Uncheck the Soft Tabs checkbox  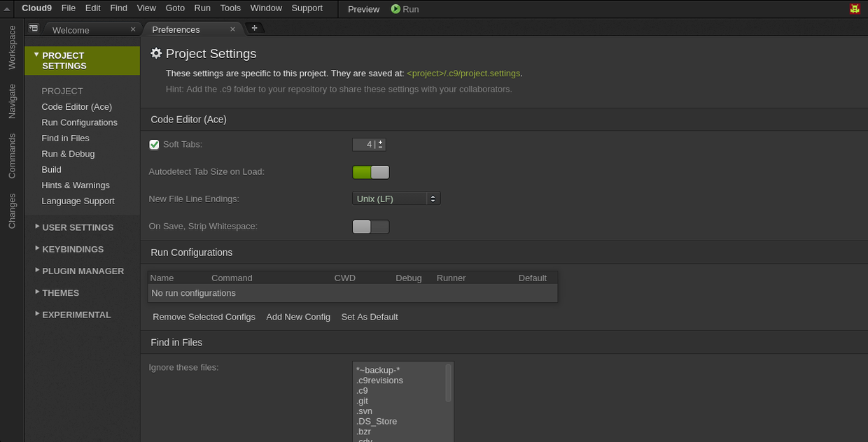[x=155, y=145]
